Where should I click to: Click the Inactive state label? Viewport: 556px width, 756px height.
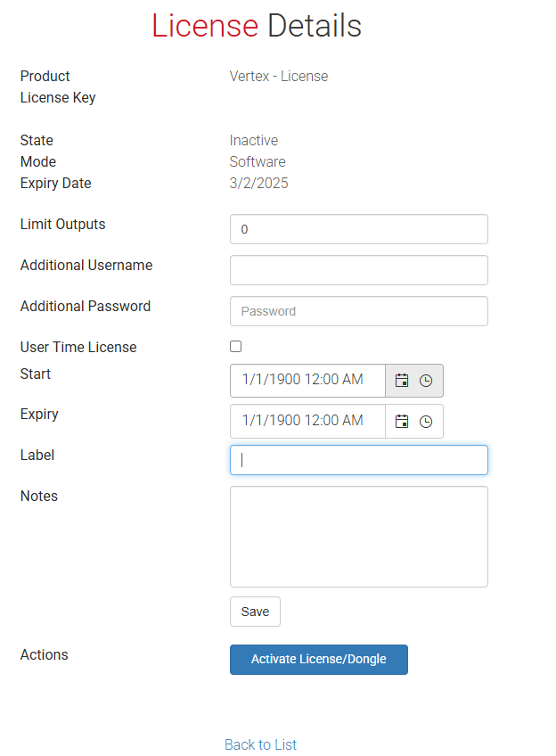pos(253,140)
